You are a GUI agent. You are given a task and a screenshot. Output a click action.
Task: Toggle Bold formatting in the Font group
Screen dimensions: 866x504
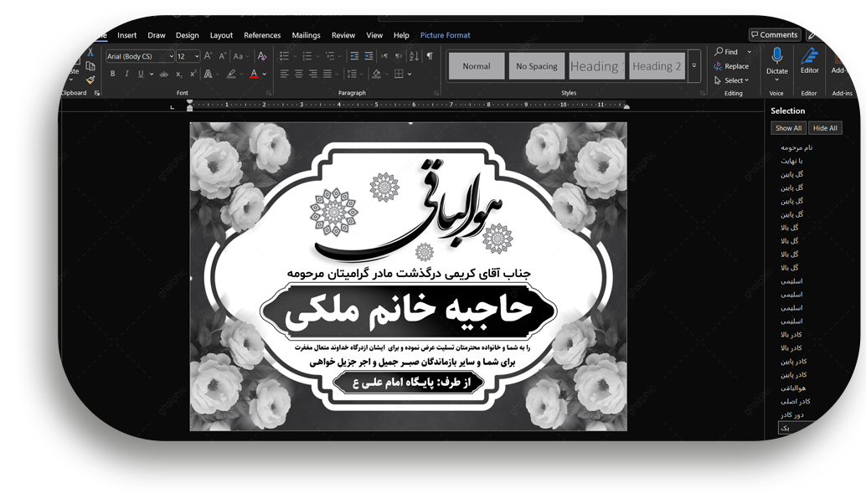(x=112, y=74)
